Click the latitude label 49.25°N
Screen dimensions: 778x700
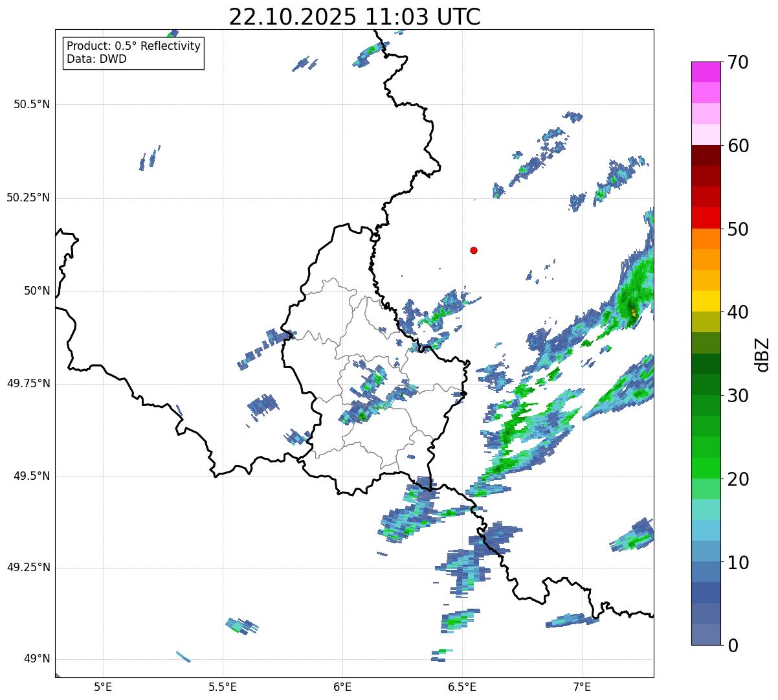tap(28, 567)
